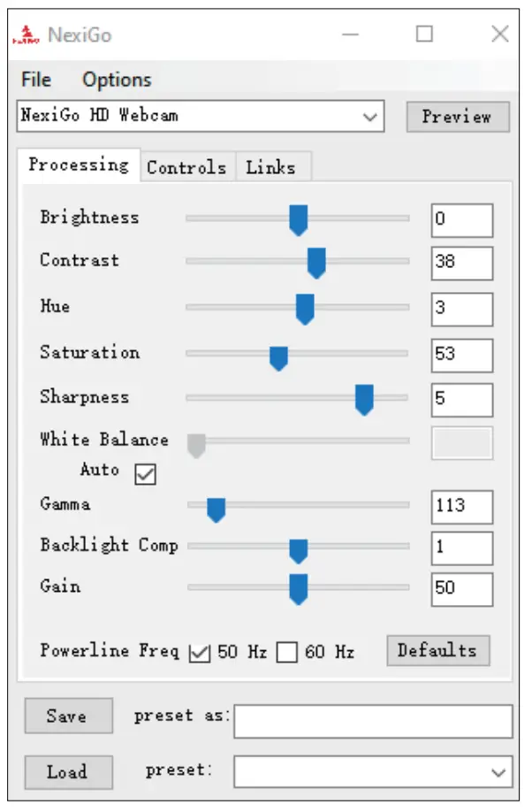This screenshot has height=812, width=532.
Task: Click the Gamma slider handle
Action: click(x=215, y=506)
